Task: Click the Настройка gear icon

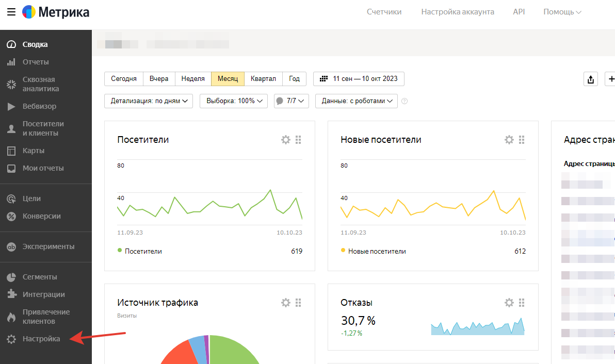Action: (x=11, y=339)
